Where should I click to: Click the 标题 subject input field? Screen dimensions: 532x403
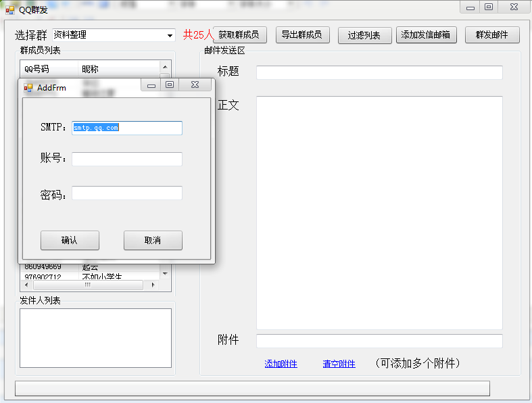tap(379, 72)
